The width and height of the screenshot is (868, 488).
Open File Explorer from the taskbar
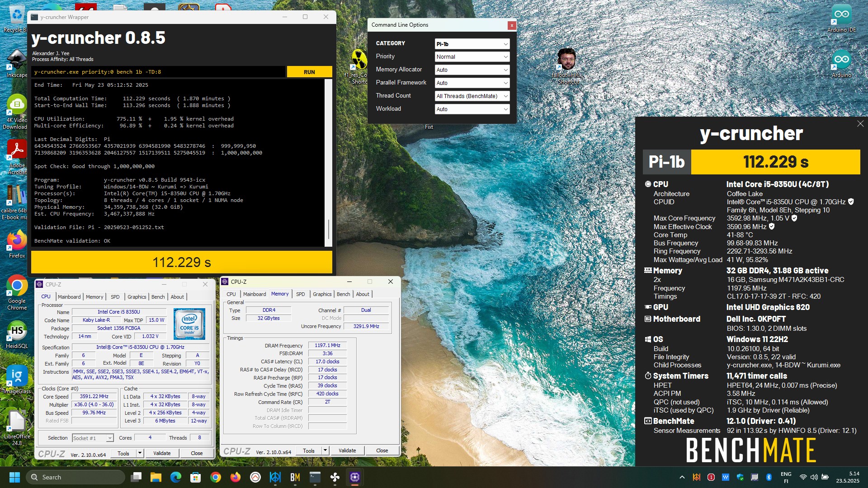click(x=156, y=477)
